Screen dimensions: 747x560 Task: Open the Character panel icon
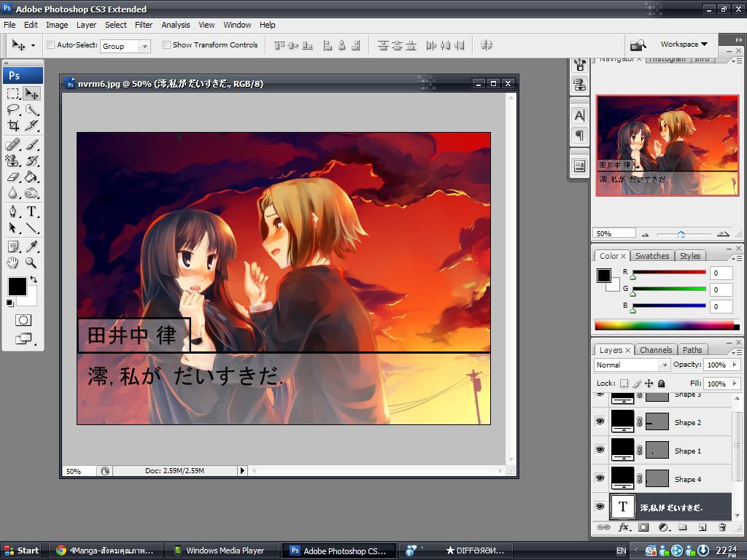579,115
